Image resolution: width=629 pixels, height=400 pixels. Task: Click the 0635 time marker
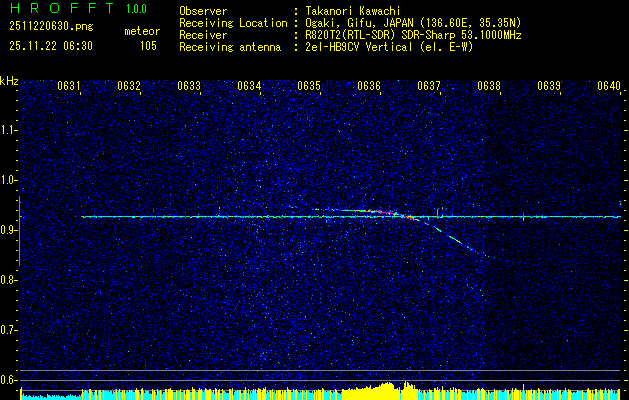[309, 86]
